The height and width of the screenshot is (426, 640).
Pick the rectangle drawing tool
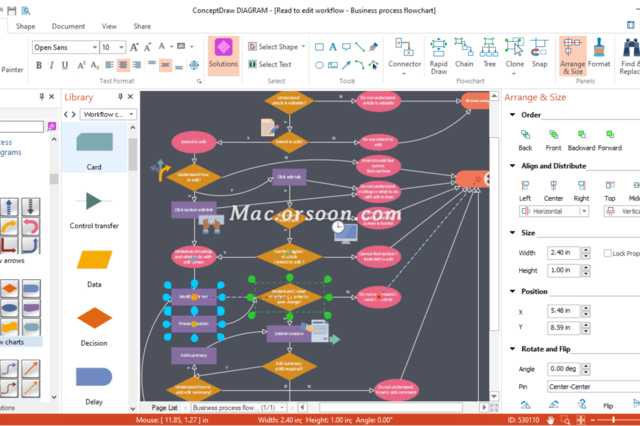tap(320, 47)
